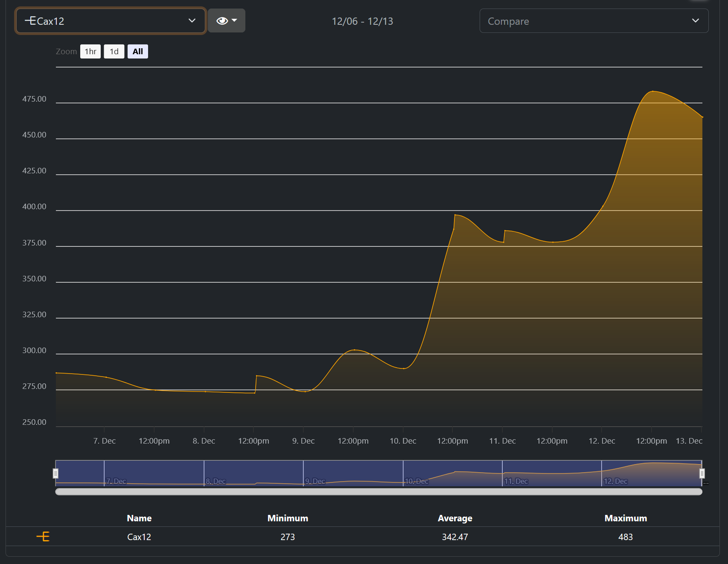This screenshot has width=728, height=564.
Task: Select the All zoom range
Action: click(137, 52)
